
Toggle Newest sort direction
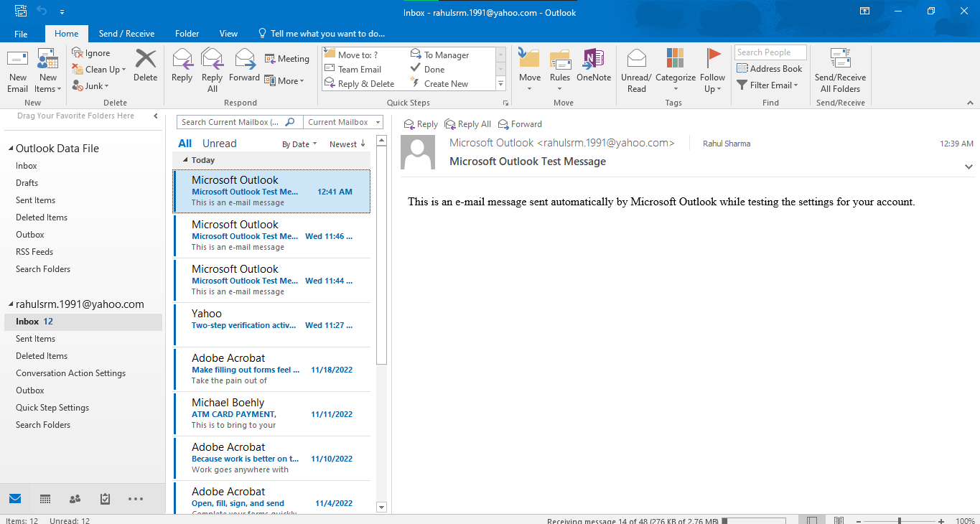click(347, 144)
